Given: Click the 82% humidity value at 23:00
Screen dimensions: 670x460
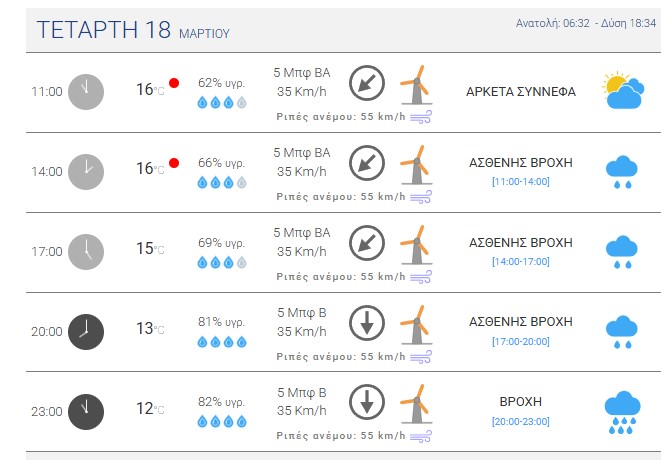Looking at the screenshot, I should [x=221, y=402].
